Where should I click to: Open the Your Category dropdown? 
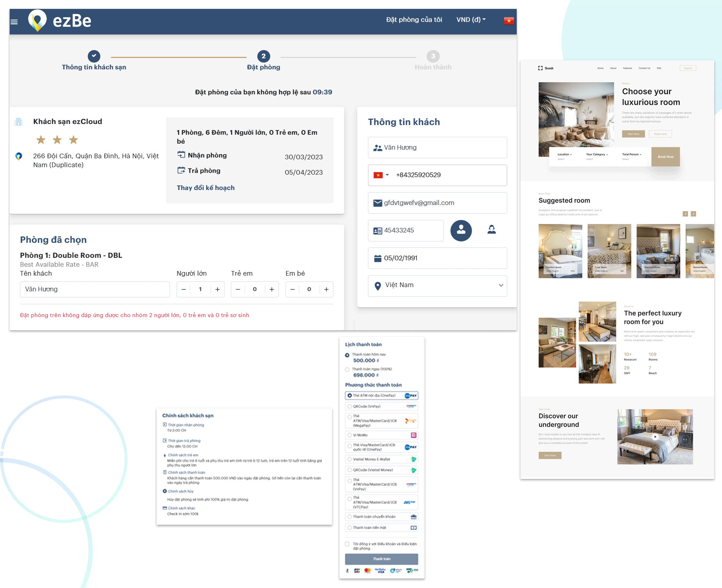pos(597,155)
